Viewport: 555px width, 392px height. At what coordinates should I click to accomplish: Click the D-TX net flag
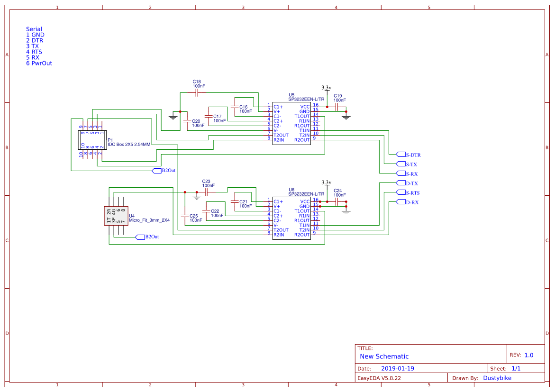tap(401, 182)
